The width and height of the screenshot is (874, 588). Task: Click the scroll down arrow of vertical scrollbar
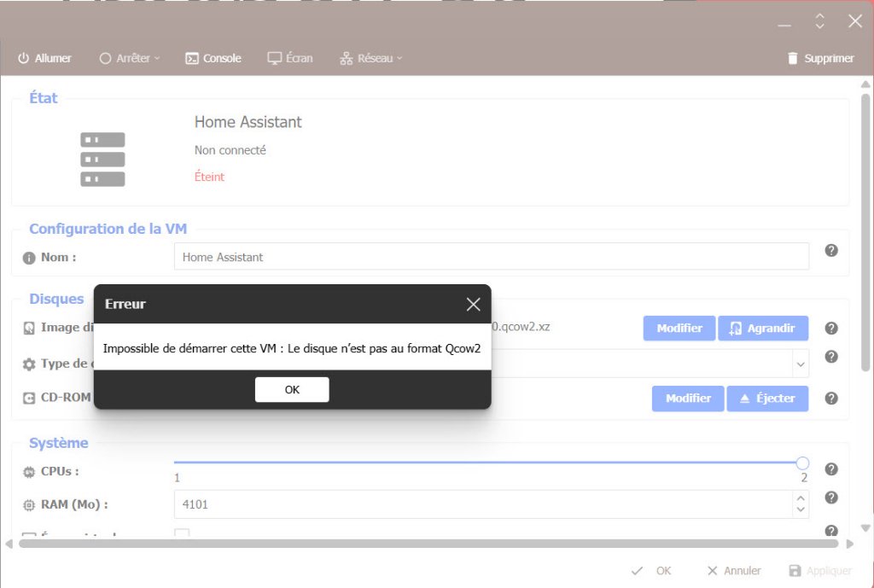(865, 527)
